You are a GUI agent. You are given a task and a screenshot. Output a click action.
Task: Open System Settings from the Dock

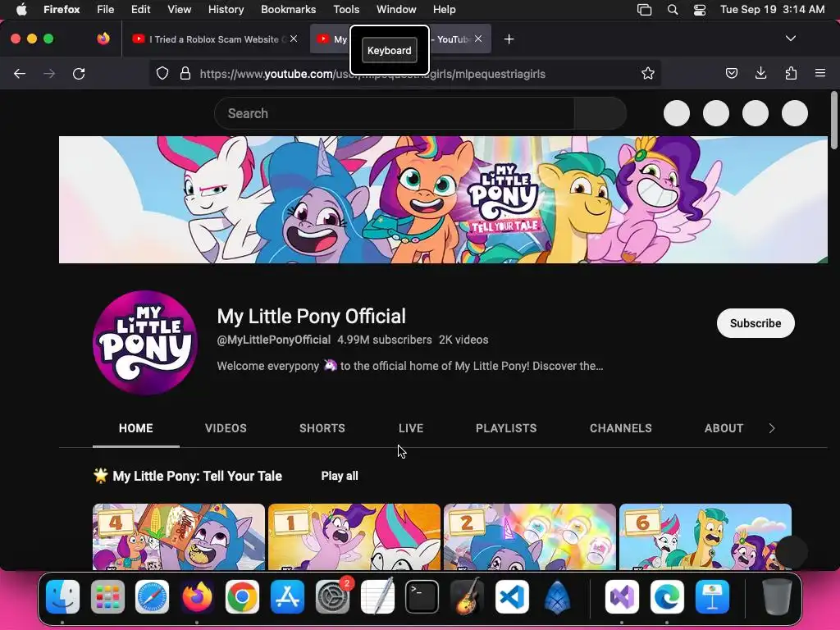(332, 597)
